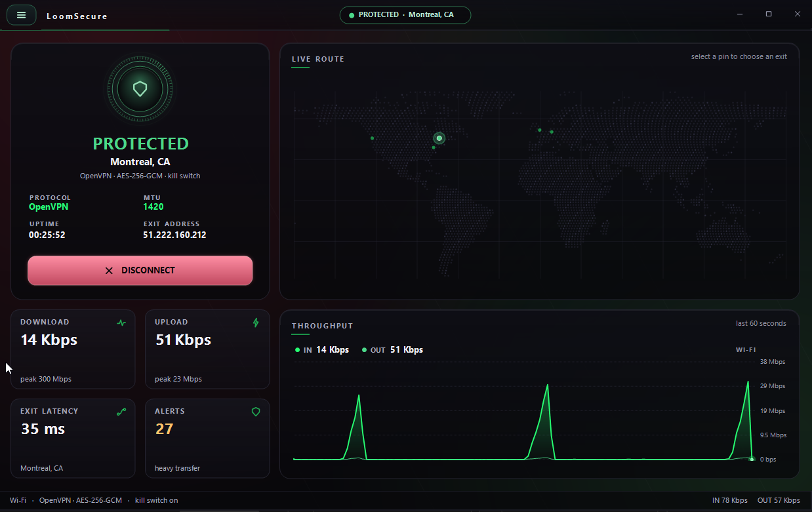Minimize the LoomSecure window
Screen dimensions: 812x512
click(740, 14)
